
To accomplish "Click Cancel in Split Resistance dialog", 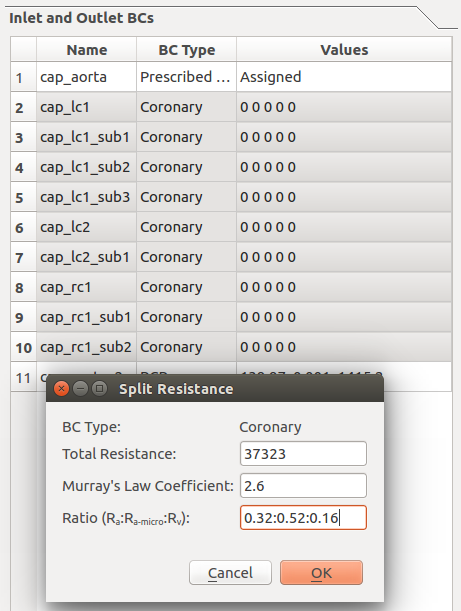I will click(x=230, y=572).
